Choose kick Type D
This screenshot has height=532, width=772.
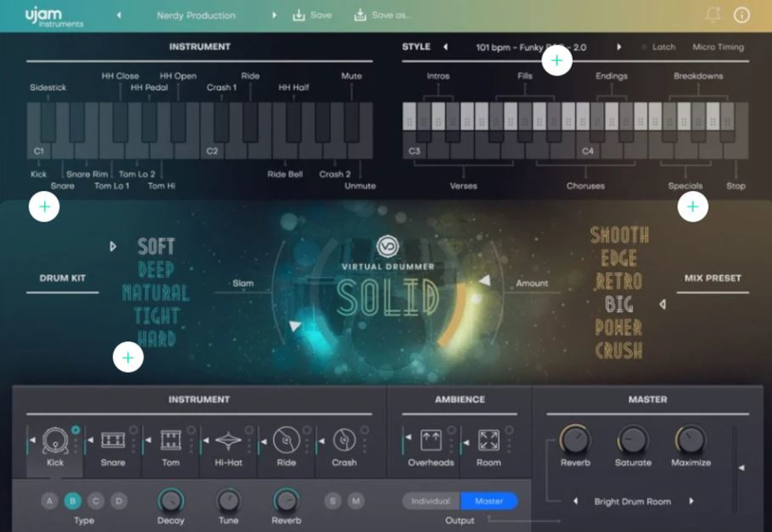[x=119, y=501]
